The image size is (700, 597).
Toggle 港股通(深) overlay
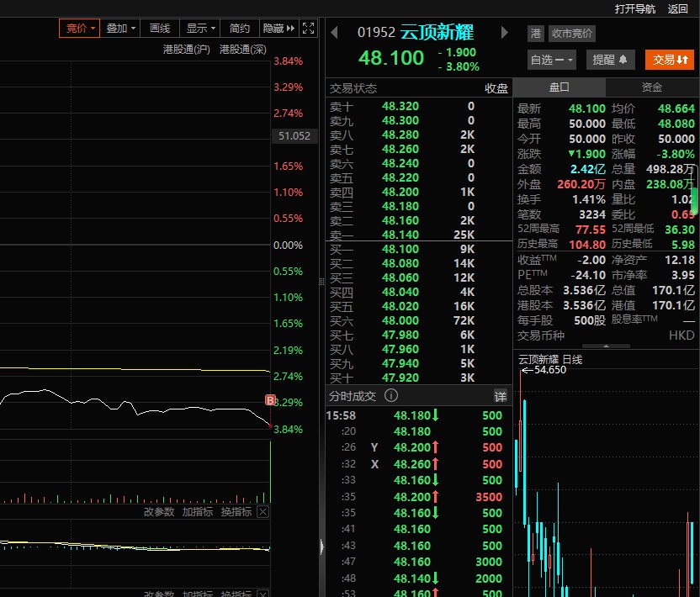pyautogui.click(x=242, y=49)
